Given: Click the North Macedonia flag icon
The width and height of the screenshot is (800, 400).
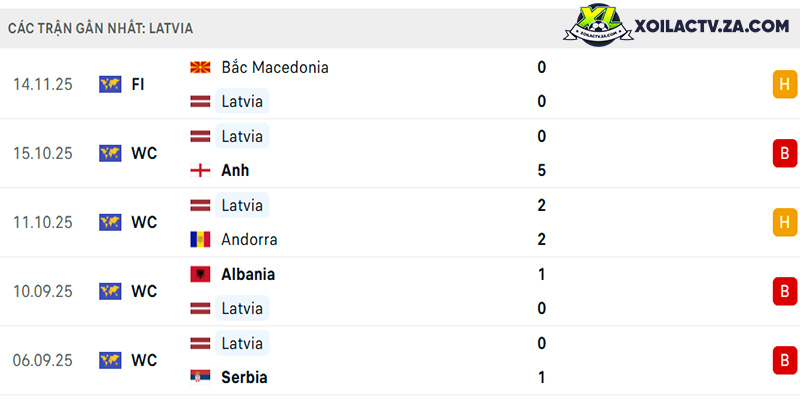Looking at the screenshot, I should click(x=200, y=67).
